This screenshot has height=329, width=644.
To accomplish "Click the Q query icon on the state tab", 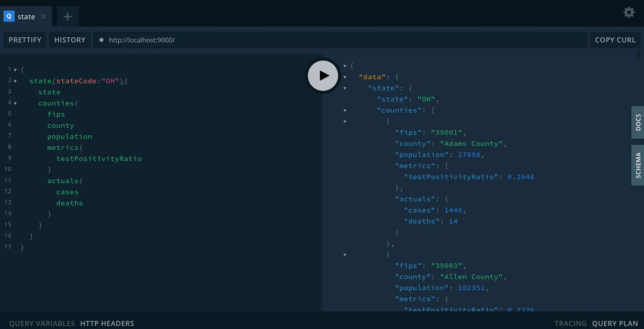I will click(x=9, y=16).
